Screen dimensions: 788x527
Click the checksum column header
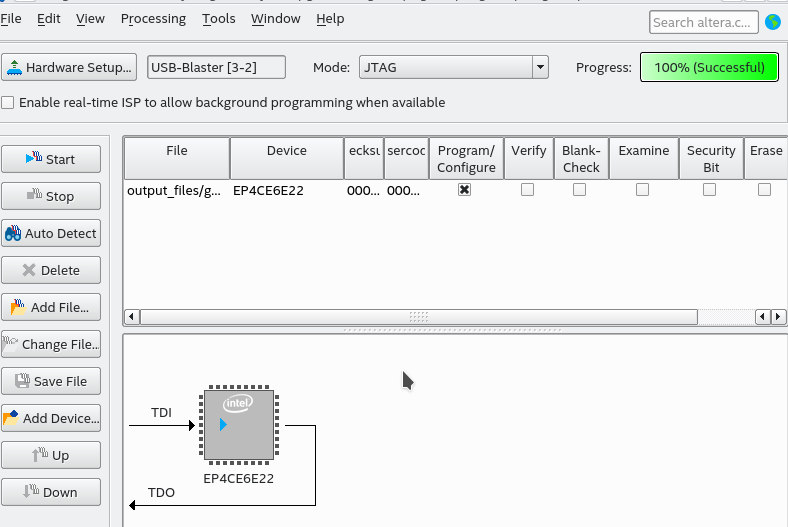click(x=364, y=158)
